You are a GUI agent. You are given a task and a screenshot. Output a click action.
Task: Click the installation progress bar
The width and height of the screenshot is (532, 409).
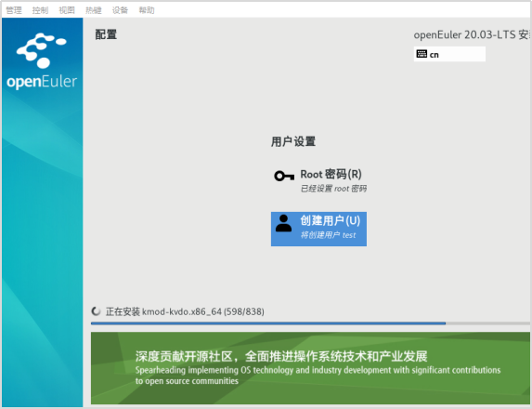pos(310,323)
